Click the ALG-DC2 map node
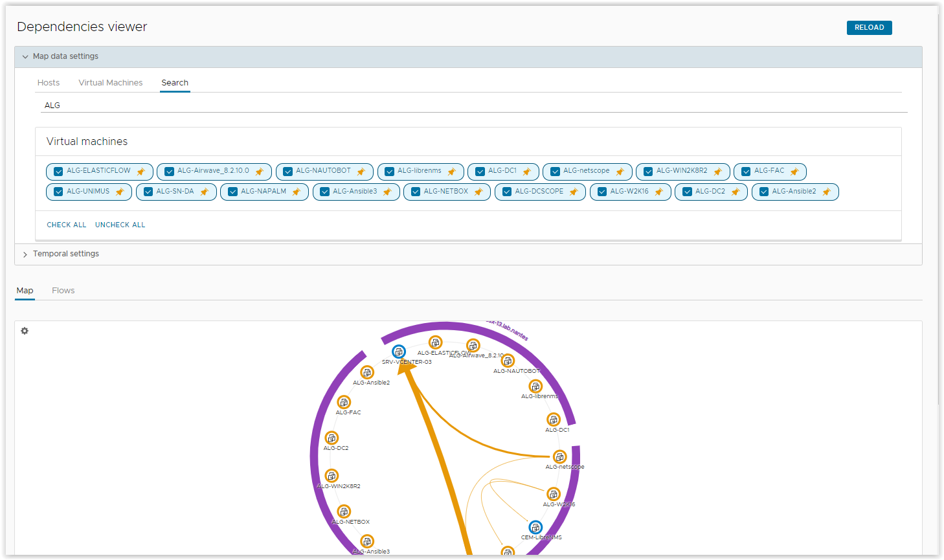944x560 pixels. coord(332,438)
